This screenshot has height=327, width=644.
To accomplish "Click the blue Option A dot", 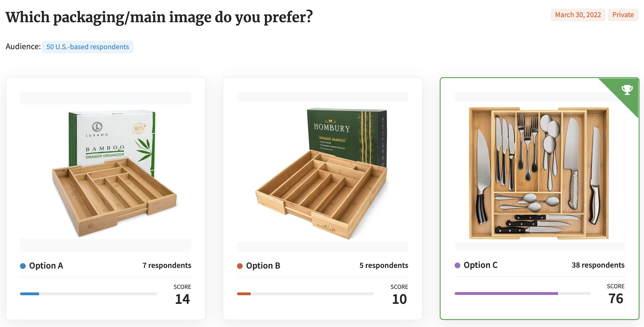I will [x=23, y=266].
